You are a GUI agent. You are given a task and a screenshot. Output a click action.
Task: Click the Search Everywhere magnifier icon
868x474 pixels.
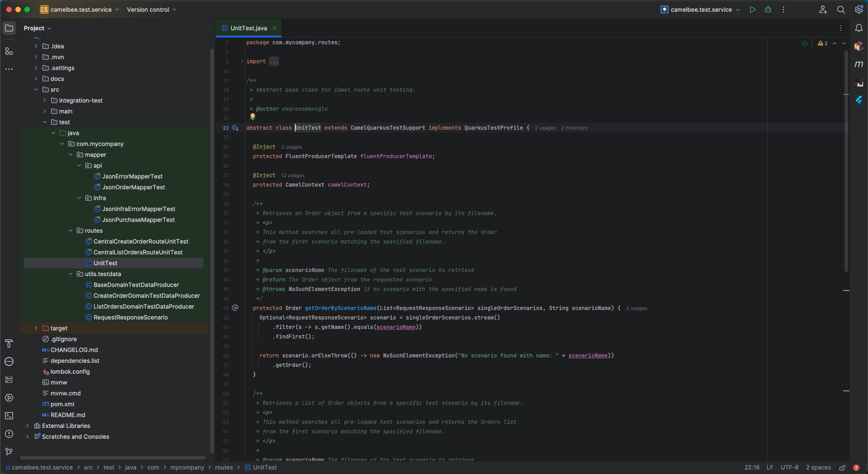[841, 9]
